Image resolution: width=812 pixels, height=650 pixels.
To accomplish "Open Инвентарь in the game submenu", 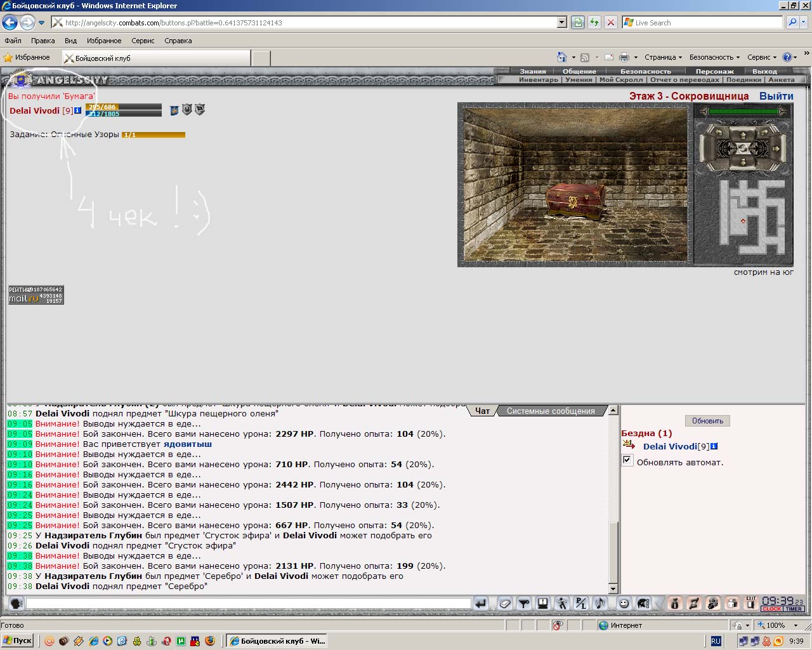I will [x=538, y=80].
